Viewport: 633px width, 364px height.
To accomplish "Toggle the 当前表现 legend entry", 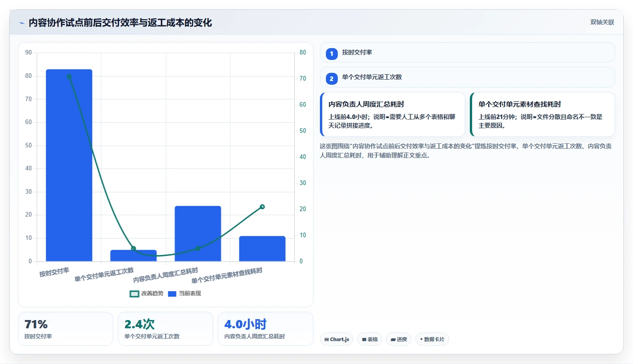I will pos(184,293).
